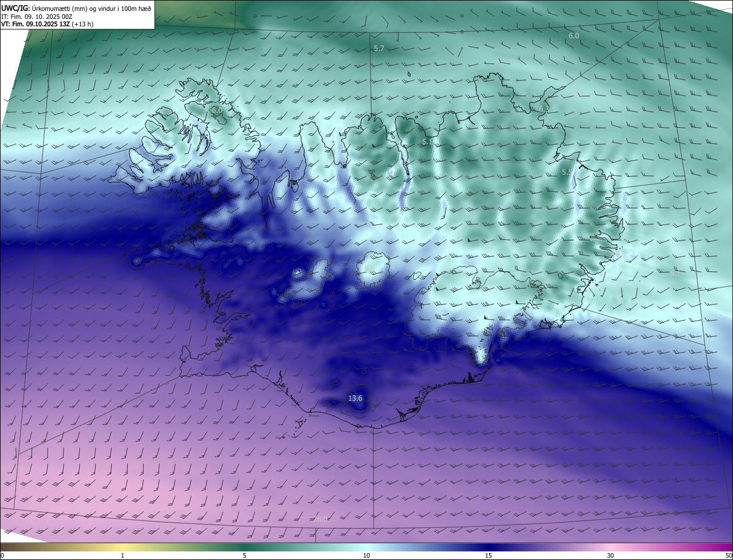Click the map value label '13.6'
The image size is (733, 560).
pyautogui.click(x=355, y=398)
